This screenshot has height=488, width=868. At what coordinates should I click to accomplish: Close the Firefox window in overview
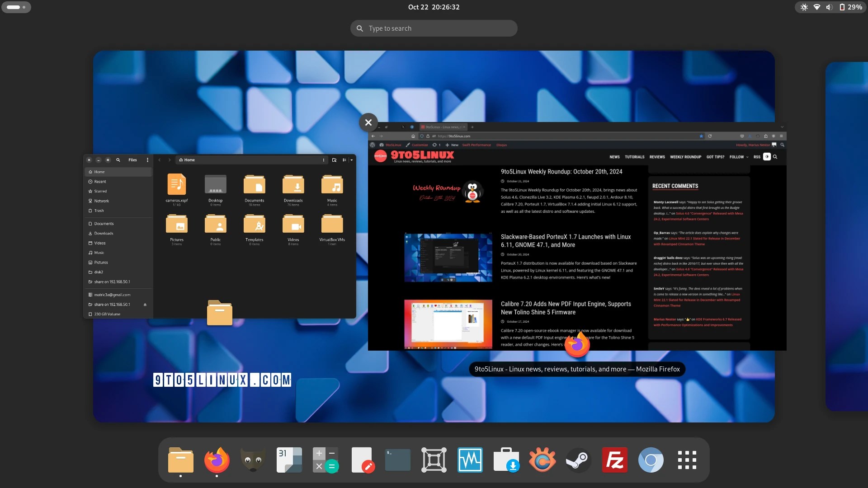pos(368,122)
